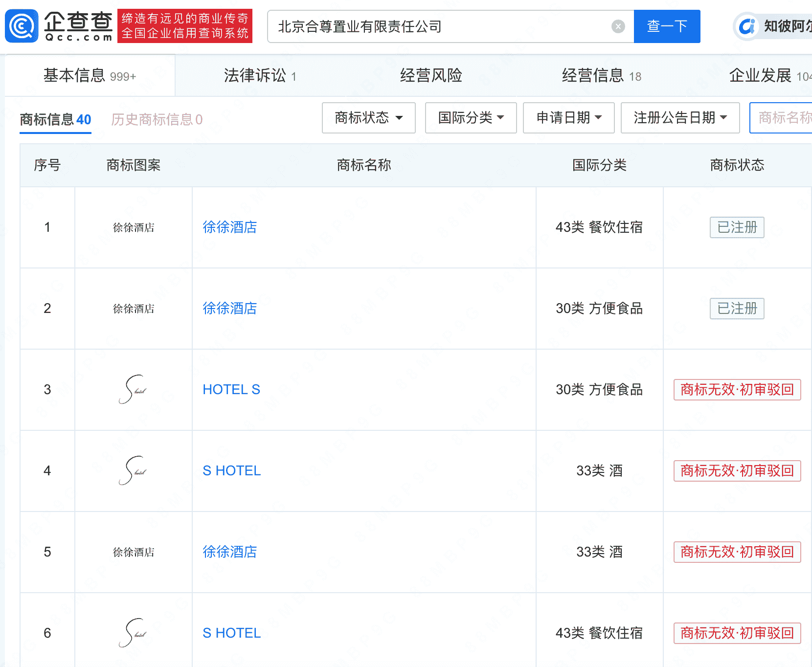Clear the search box with the x icon
Screen dimensions: 812x667
618,26
